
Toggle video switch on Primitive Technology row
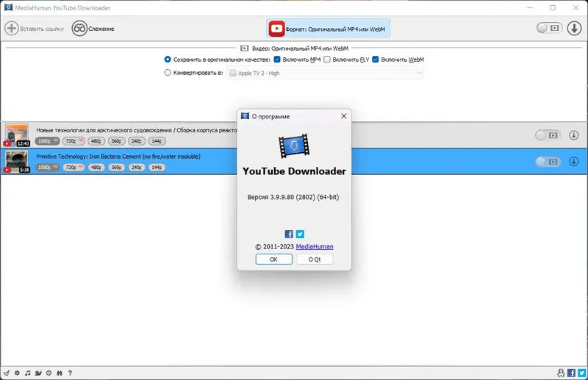coord(548,161)
